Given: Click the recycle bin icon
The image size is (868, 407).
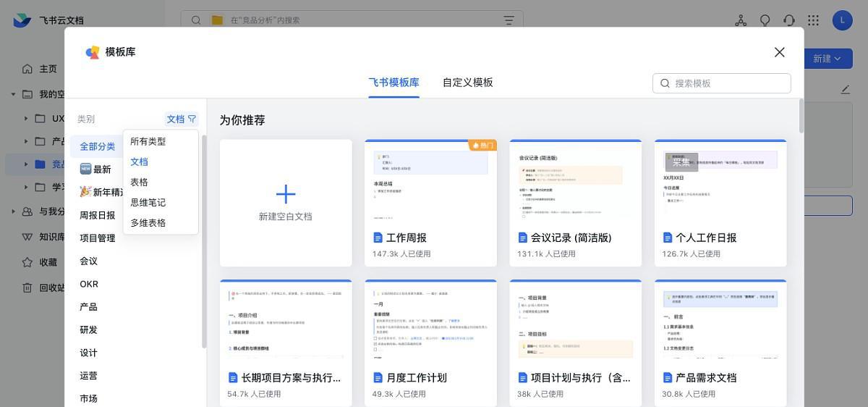Looking at the screenshot, I should click(27, 288).
